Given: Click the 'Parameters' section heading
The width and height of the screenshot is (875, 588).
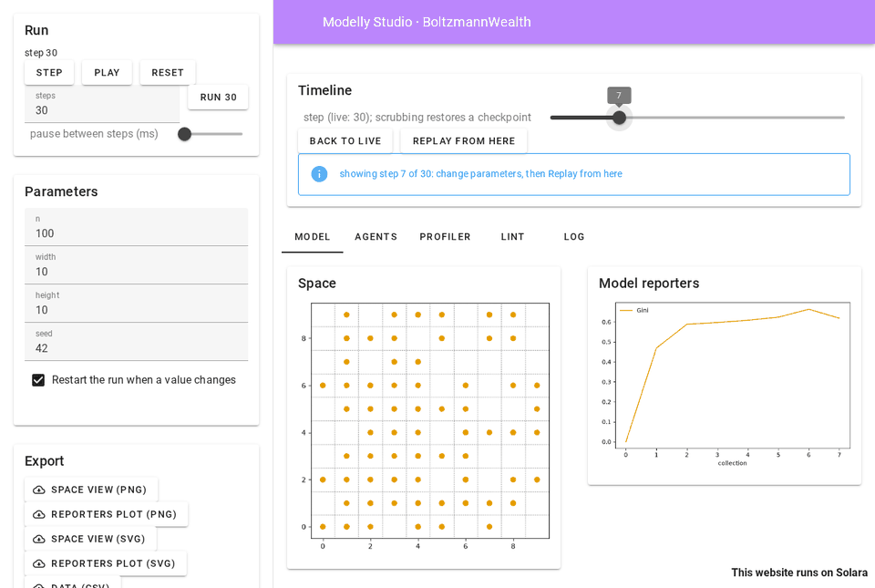Looking at the screenshot, I should pyautogui.click(x=61, y=191).
